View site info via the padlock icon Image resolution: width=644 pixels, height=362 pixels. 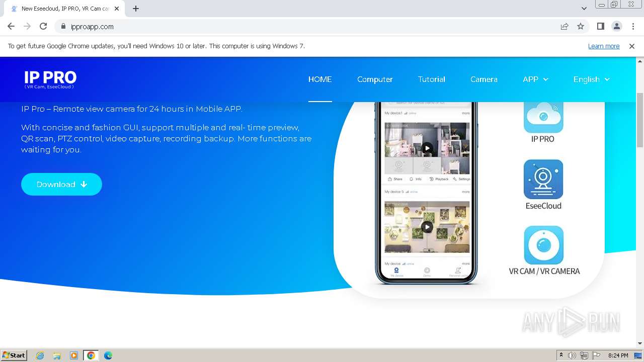[x=63, y=27]
